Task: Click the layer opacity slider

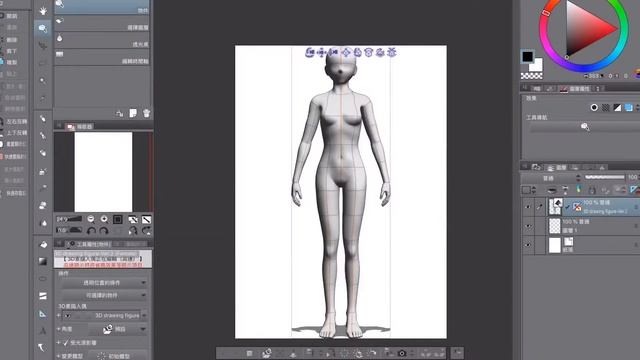Action: point(604,177)
